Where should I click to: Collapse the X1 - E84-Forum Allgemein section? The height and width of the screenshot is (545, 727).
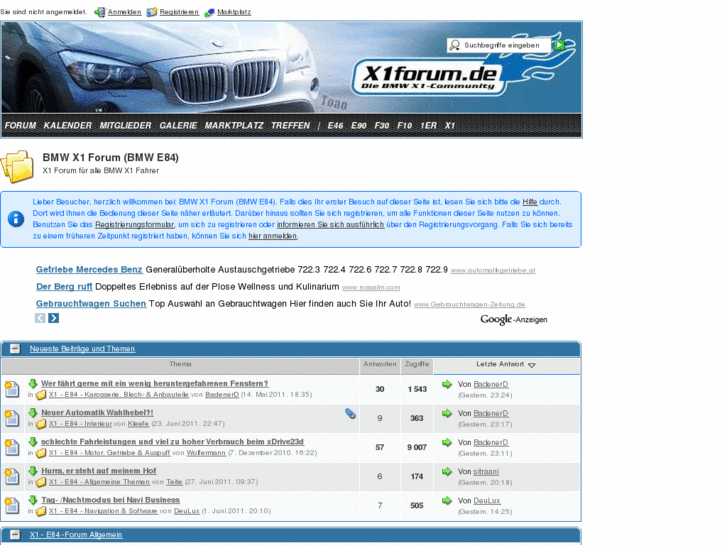tap(15, 534)
